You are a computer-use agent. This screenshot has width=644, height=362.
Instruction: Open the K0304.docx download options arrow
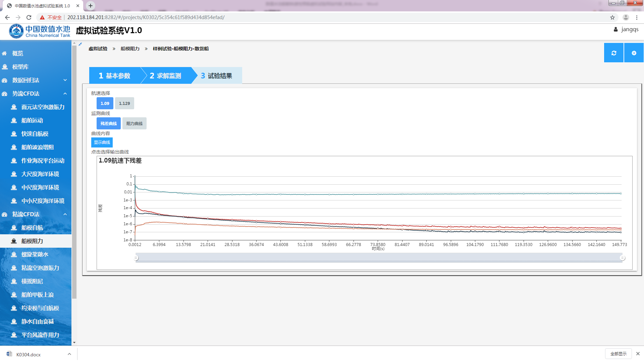[69, 354]
